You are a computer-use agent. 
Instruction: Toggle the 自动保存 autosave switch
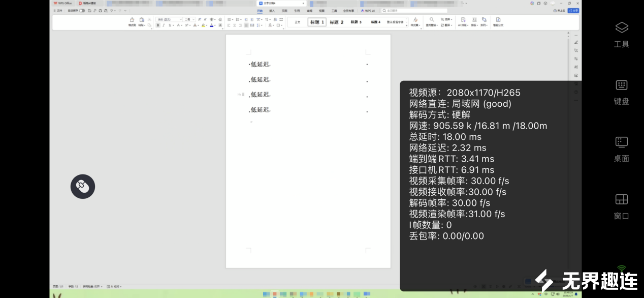click(x=82, y=10)
